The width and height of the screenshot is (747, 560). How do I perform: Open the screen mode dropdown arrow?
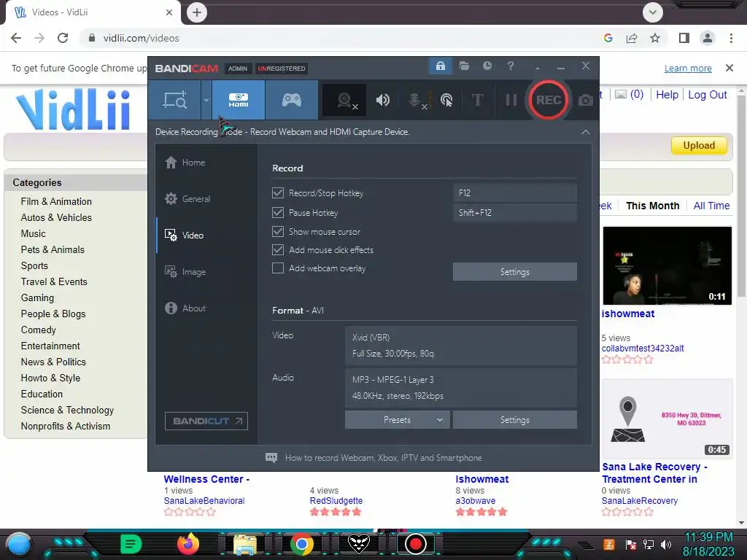[206, 100]
